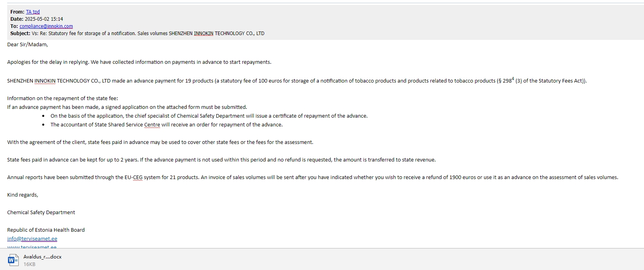644x270 pixels.
Task: Click the info@terviseamet.ee email link
Action: [x=32, y=238]
